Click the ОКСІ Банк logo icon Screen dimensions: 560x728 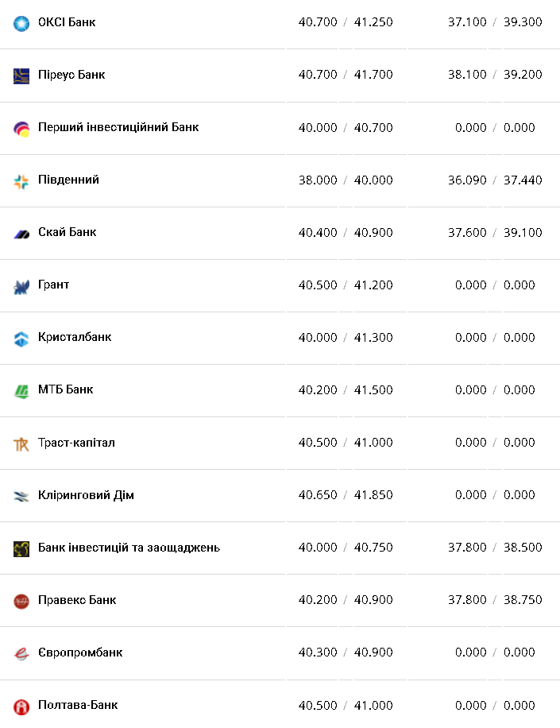pos(21,23)
